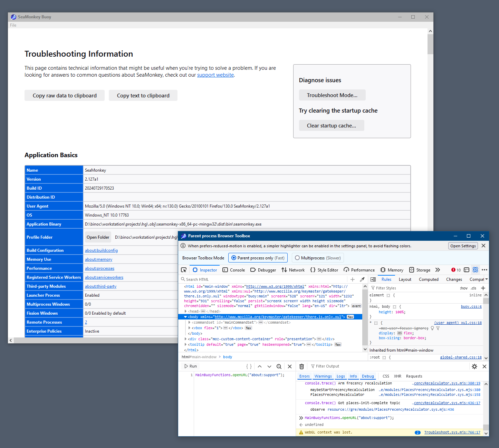The image size is (499, 448).
Task: Activate the pick-element-from-page icon in the Toolbox
Action: pos(184,270)
